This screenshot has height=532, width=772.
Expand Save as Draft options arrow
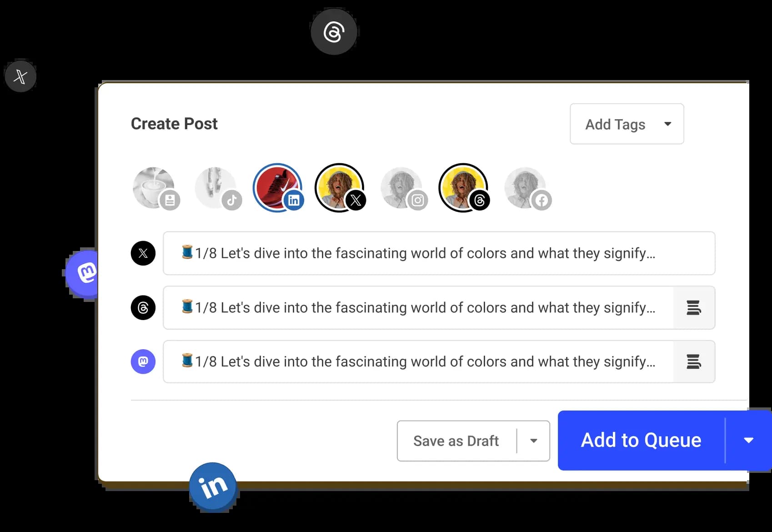(534, 441)
